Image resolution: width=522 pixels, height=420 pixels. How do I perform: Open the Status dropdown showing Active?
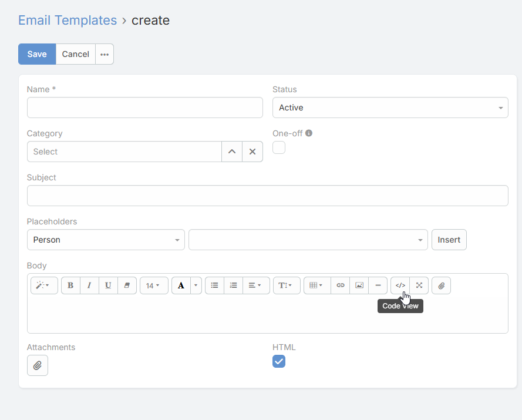[390, 107]
